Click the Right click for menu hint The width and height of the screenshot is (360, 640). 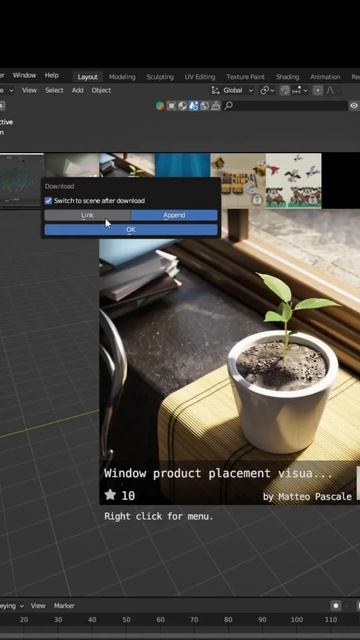(159, 516)
